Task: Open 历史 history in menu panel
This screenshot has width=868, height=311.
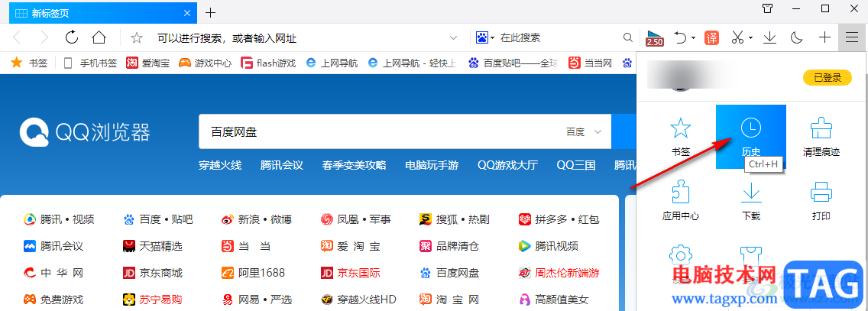Action: (750, 138)
